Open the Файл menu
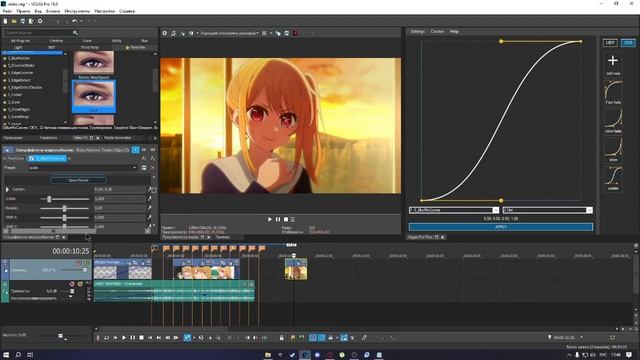 7,11
